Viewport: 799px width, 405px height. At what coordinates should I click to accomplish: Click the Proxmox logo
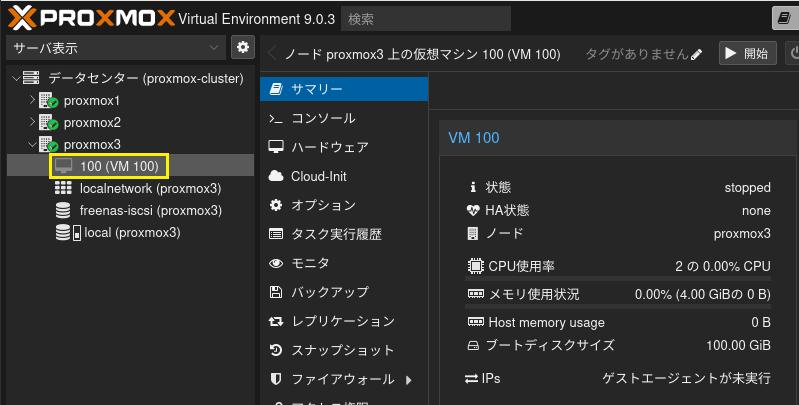click(92, 18)
